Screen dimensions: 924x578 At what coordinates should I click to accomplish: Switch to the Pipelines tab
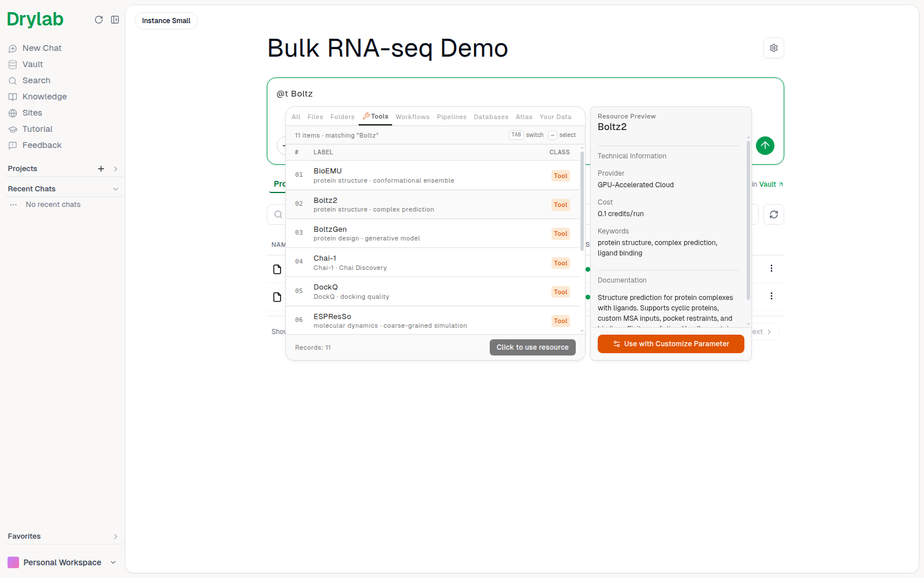[452, 117]
